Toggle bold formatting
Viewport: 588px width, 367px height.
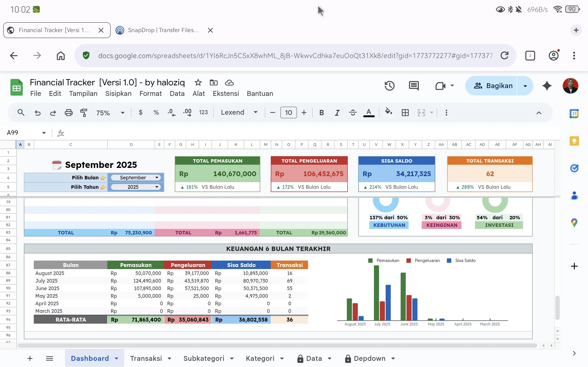point(322,113)
